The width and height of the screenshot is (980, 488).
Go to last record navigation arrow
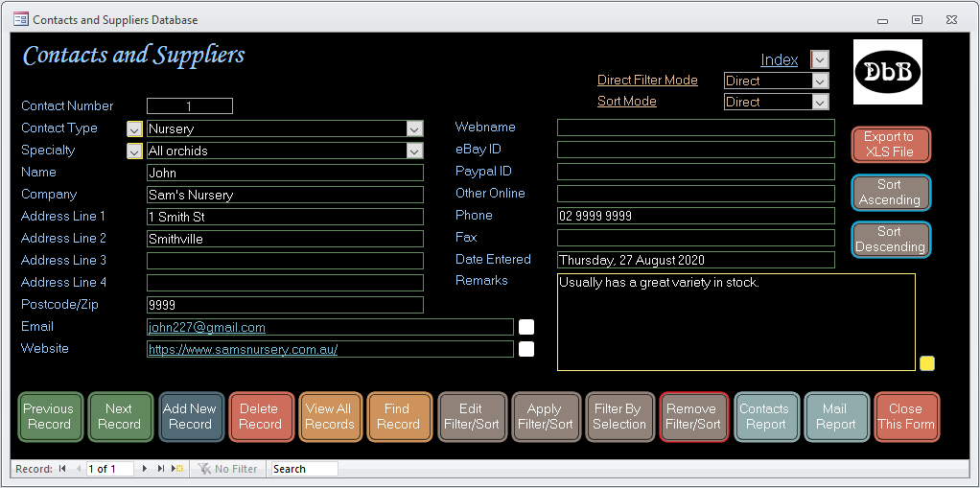click(161, 469)
